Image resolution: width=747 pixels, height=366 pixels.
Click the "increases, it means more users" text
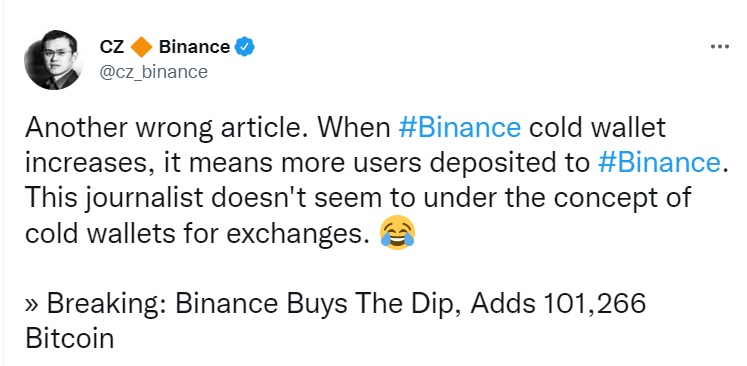click(x=223, y=163)
